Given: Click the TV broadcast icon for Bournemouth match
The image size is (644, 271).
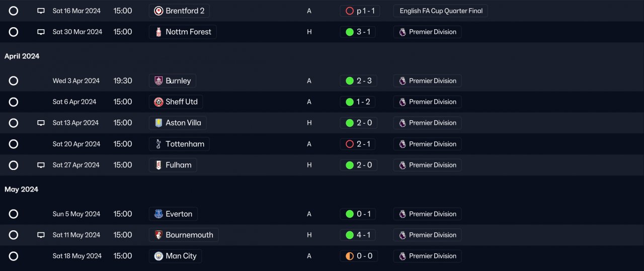Looking at the screenshot, I should point(41,235).
